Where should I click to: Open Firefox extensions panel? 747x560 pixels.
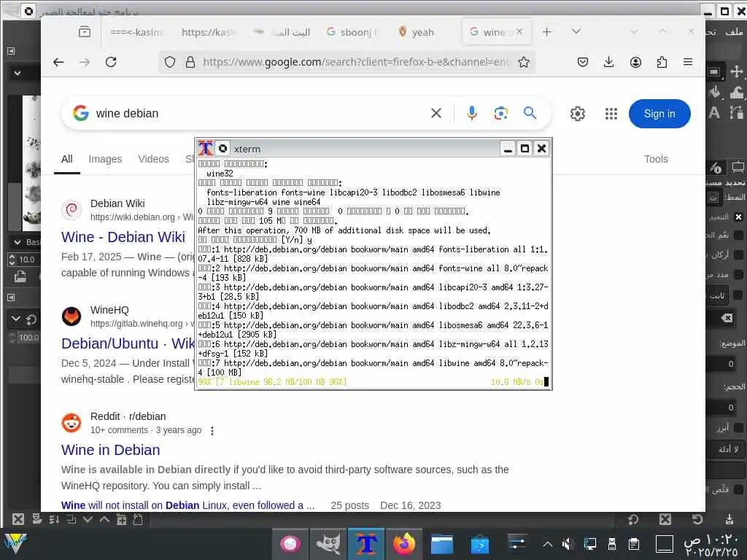pyautogui.click(x=662, y=62)
